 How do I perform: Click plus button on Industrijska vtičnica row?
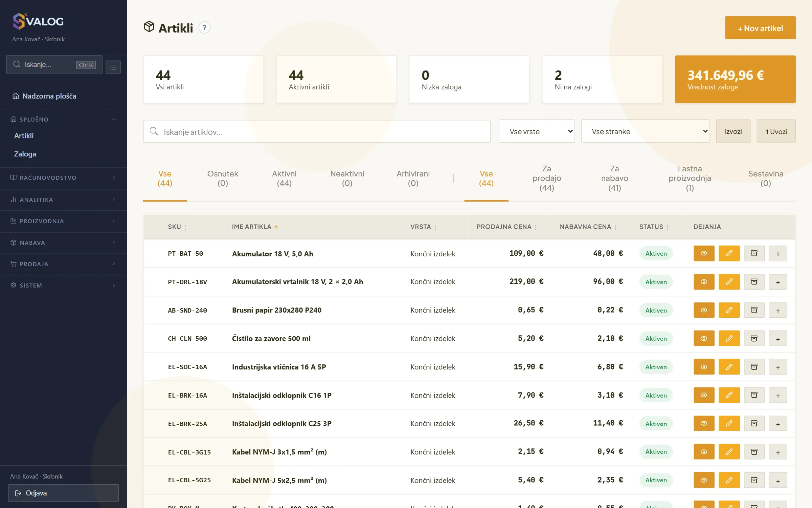pos(778,367)
